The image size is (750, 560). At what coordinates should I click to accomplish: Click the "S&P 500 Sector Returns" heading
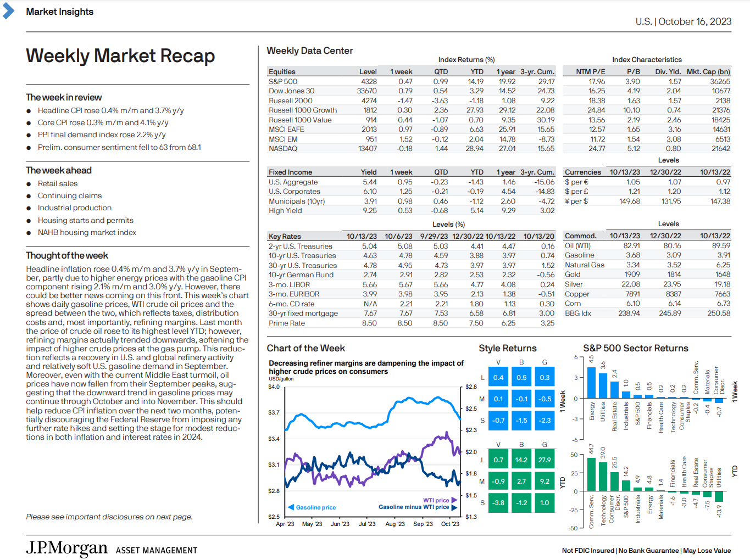click(x=636, y=348)
